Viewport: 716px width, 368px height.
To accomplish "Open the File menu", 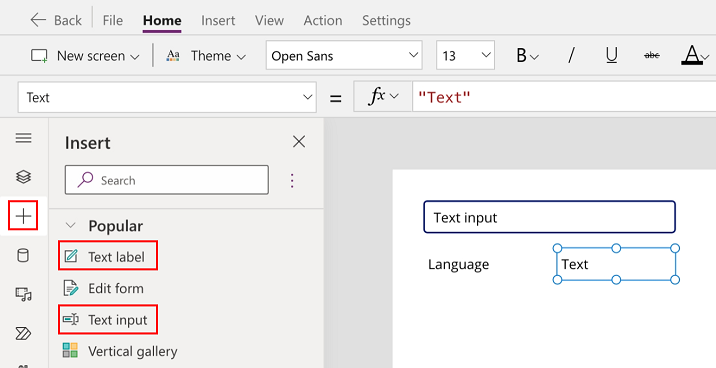I will tap(113, 21).
